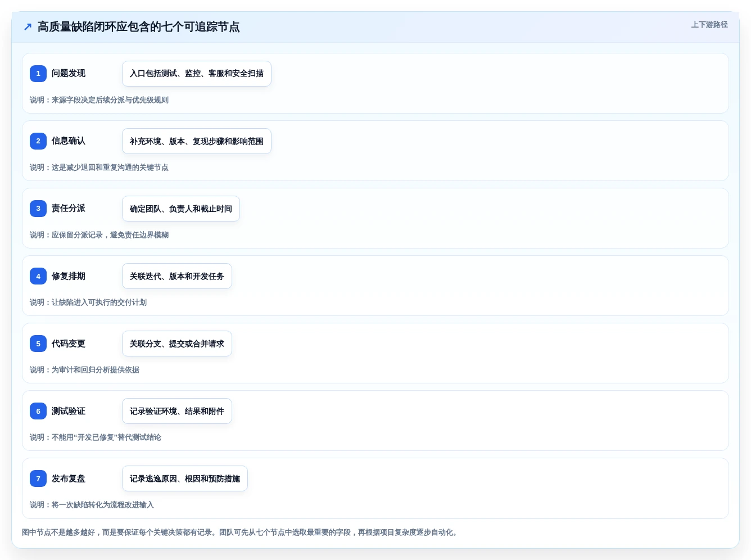Select step number badge 4 for 修复排期

[x=38, y=276]
